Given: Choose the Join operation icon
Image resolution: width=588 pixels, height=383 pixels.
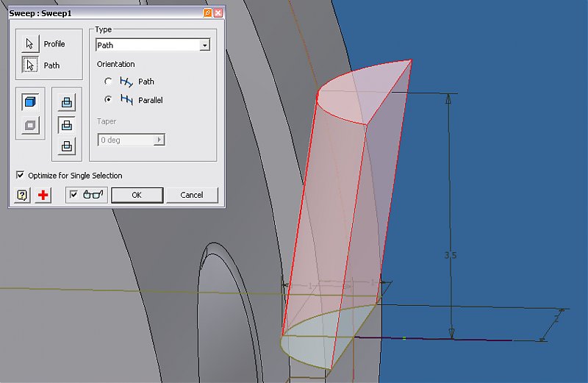Looking at the screenshot, I should [67, 103].
